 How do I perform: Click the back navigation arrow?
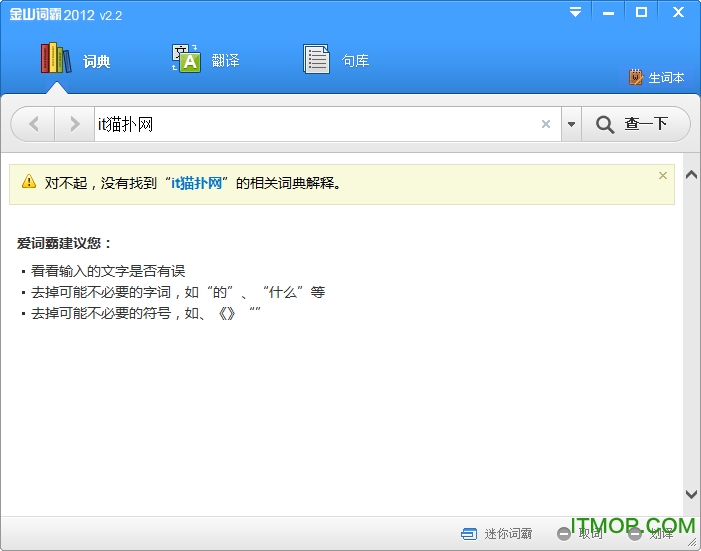click(x=34, y=124)
